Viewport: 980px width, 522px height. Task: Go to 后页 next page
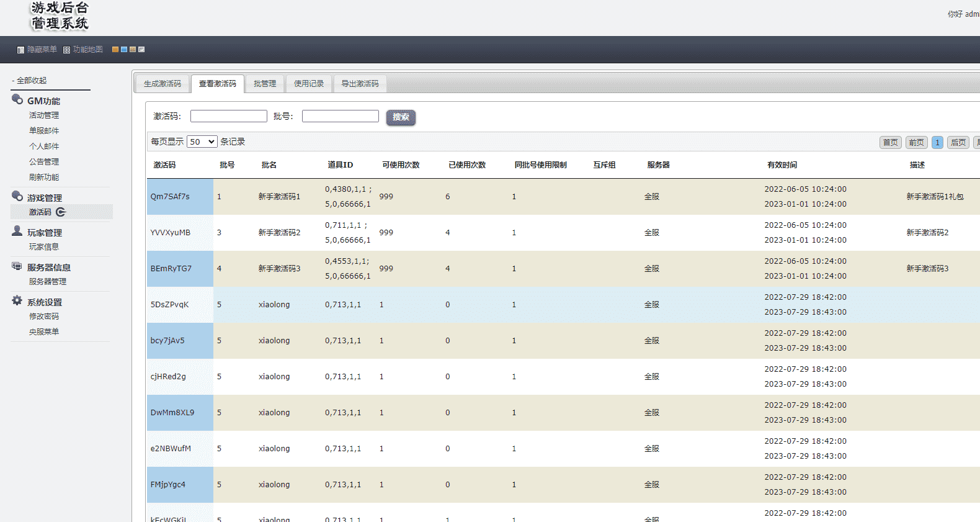pos(958,142)
